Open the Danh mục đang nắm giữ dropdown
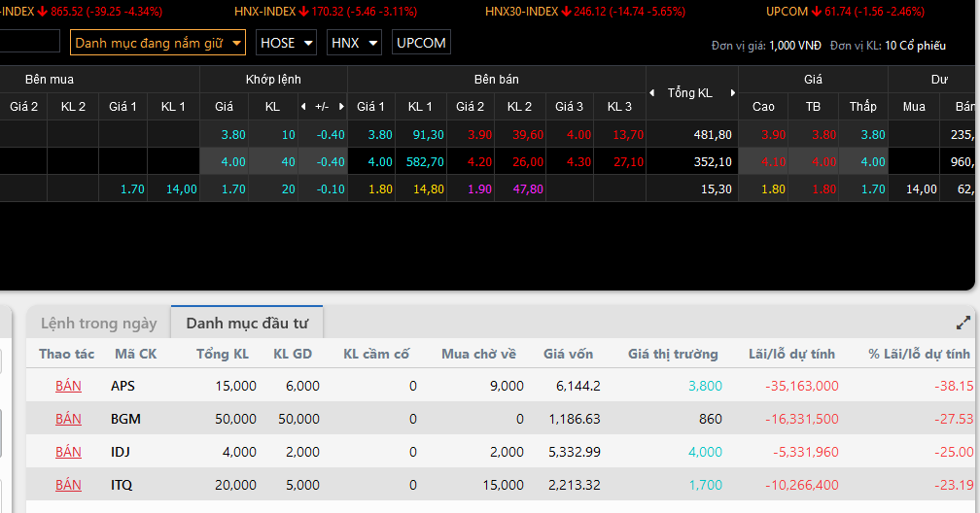The image size is (980, 513). 157,43
